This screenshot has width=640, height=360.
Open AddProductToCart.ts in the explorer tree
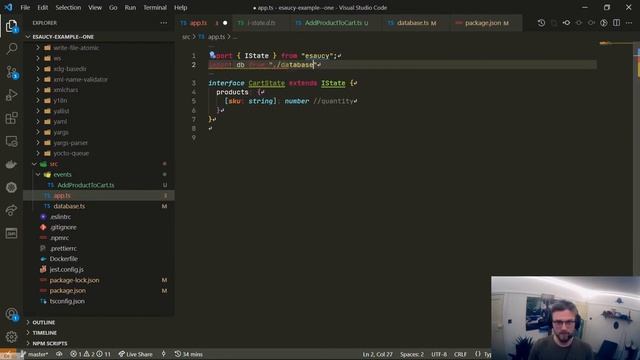[x=99, y=185]
